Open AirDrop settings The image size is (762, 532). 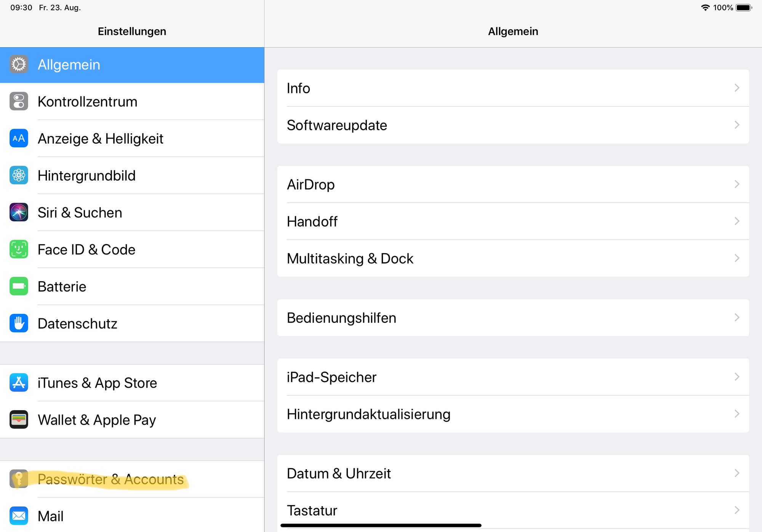(513, 184)
